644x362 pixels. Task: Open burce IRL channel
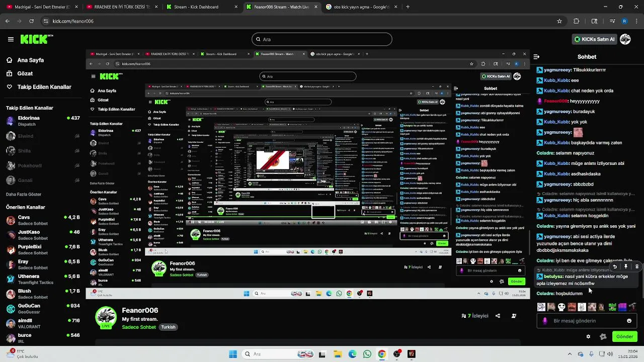[43, 338]
